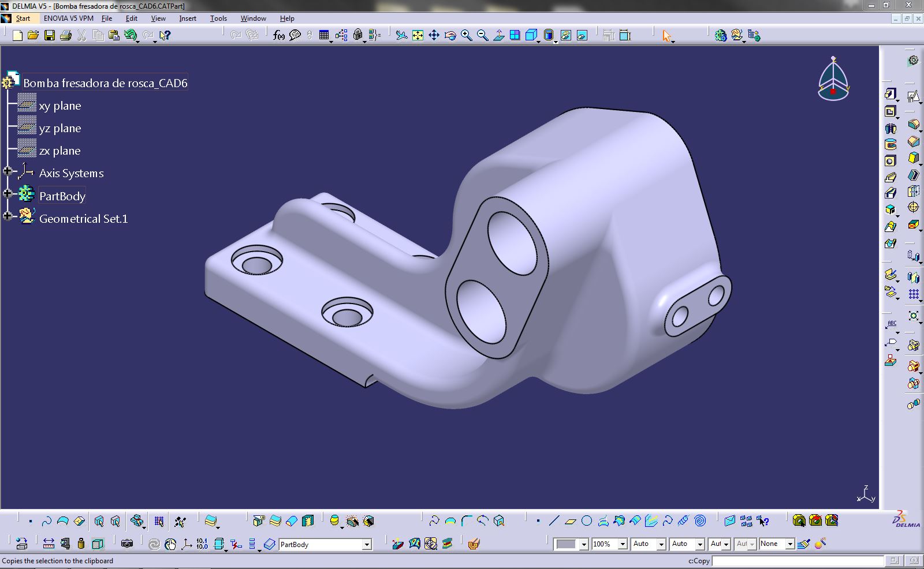Open the Formula f(x) tool
Screen dimensions: 924x569
click(279, 36)
